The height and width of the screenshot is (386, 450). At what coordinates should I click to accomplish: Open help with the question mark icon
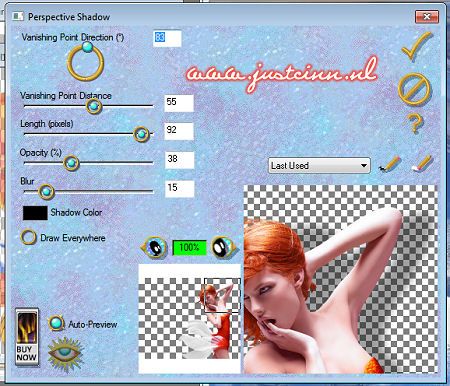point(414,123)
